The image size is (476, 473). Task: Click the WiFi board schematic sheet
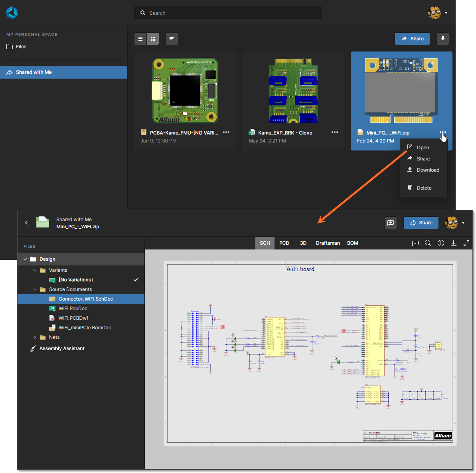tap(310, 353)
